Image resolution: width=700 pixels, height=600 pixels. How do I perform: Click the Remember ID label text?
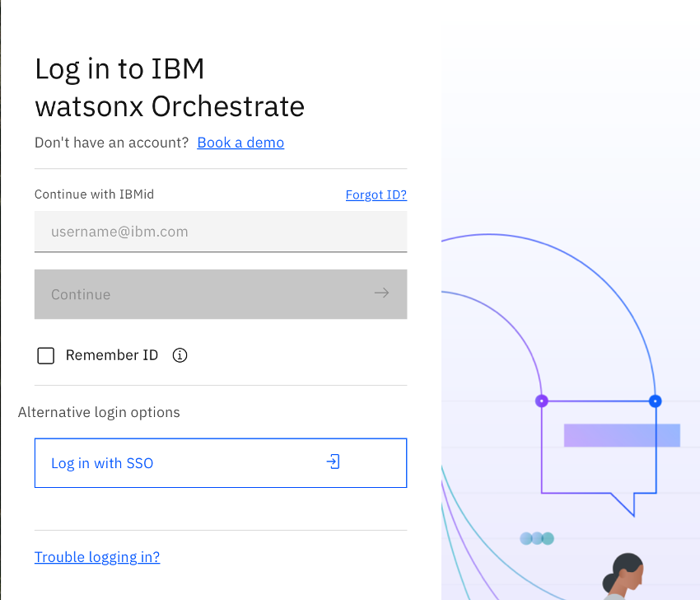point(111,355)
